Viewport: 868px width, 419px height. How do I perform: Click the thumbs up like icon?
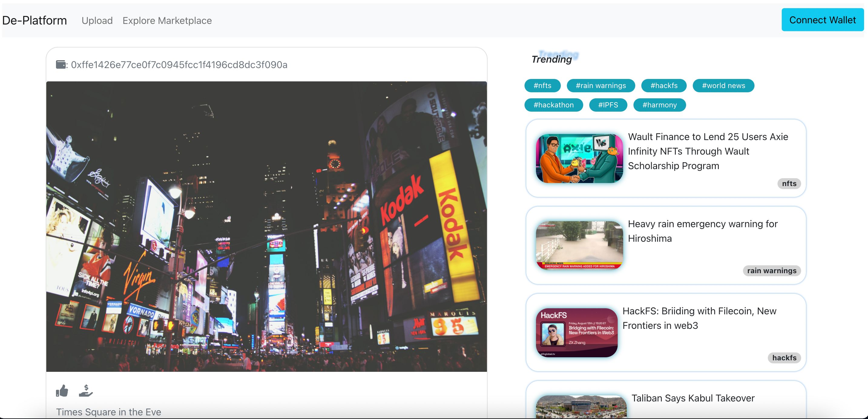pyautogui.click(x=63, y=391)
